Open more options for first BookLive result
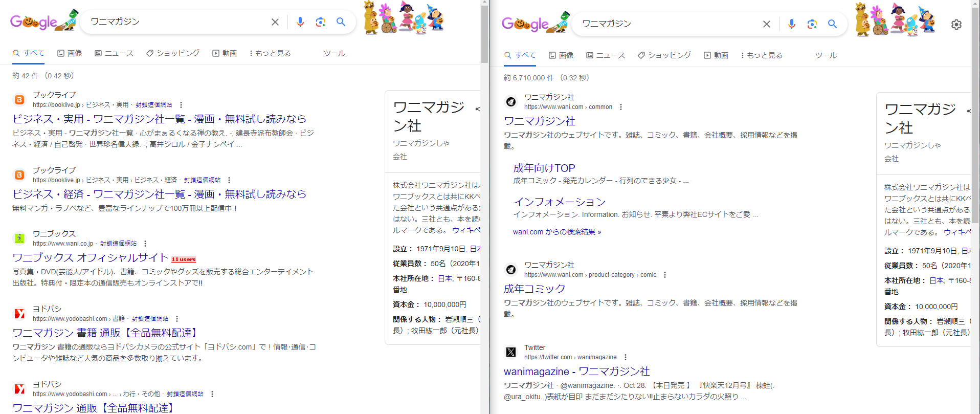The height and width of the screenshot is (414, 980). tap(181, 105)
